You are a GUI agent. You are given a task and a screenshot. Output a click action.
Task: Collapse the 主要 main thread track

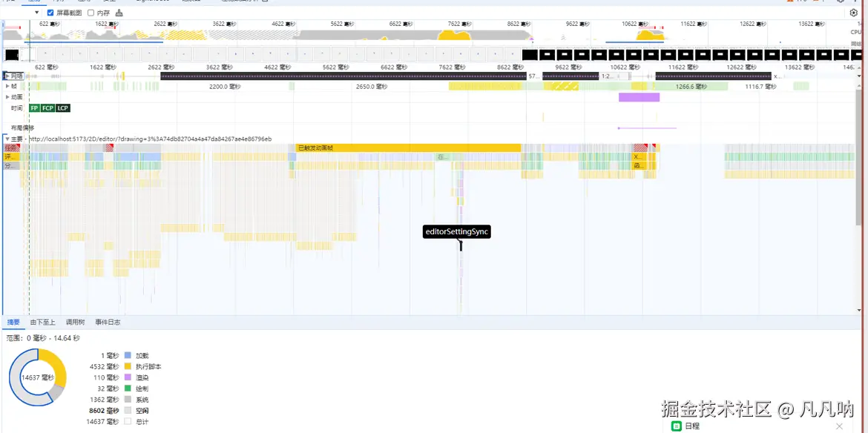(7, 139)
